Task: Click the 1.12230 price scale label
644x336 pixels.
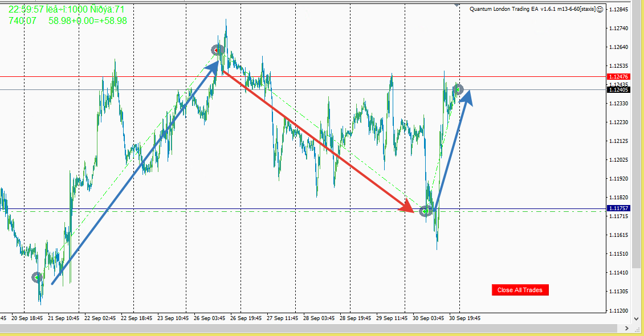Action: click(x=618, y=122)
